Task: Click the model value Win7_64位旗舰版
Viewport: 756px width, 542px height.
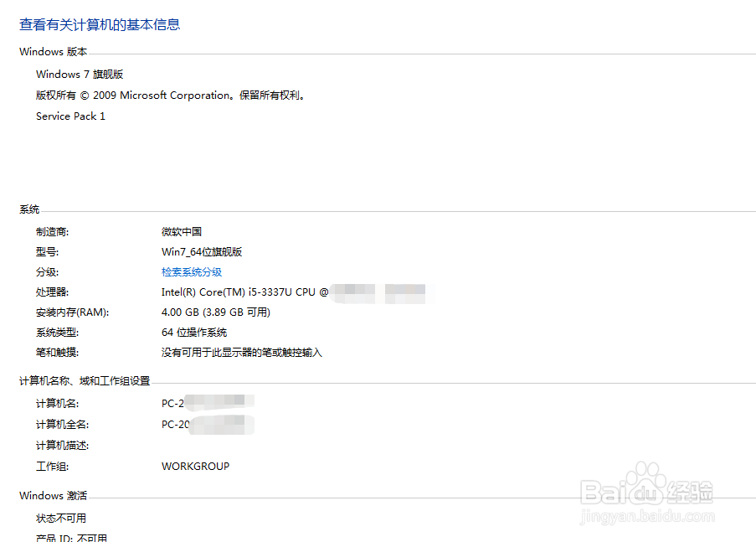Action: click(202, 252)
